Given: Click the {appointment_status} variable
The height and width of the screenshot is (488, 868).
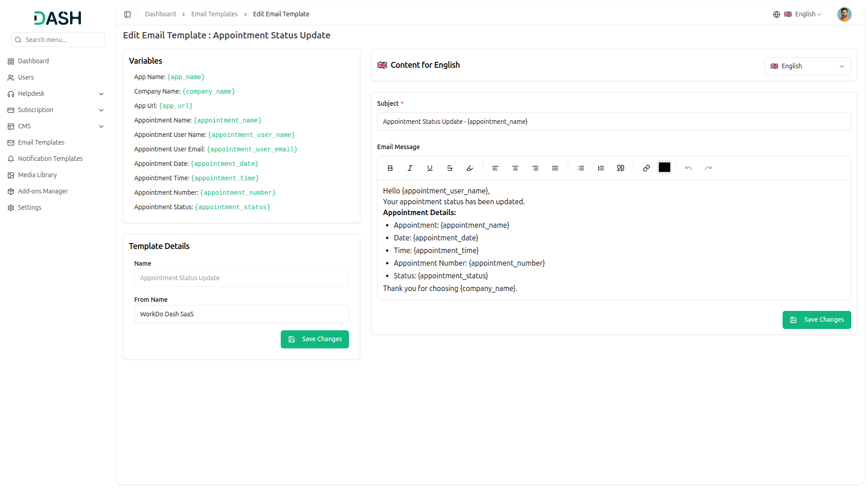Looking at the screenshot, I should click(x=232, y=207).
